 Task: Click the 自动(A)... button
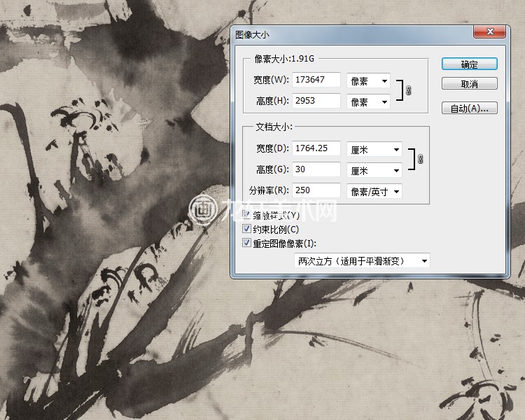tap(469, 108)
